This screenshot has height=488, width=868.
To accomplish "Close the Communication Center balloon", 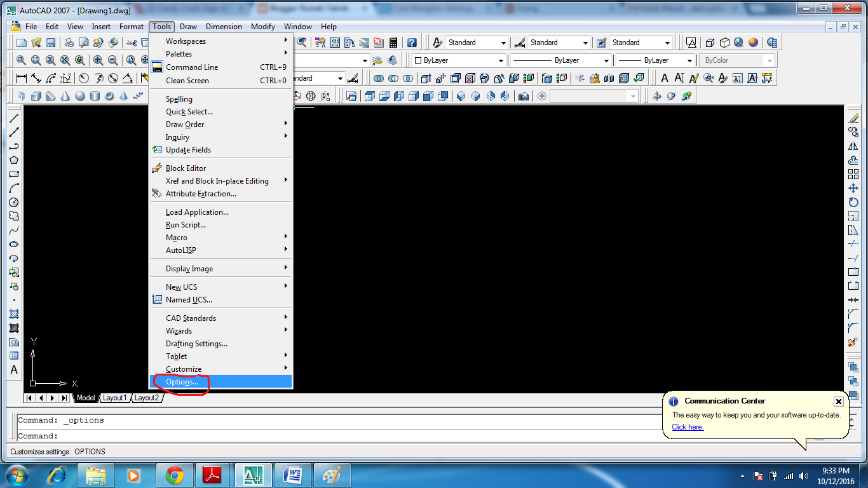I will click(839, 402).
